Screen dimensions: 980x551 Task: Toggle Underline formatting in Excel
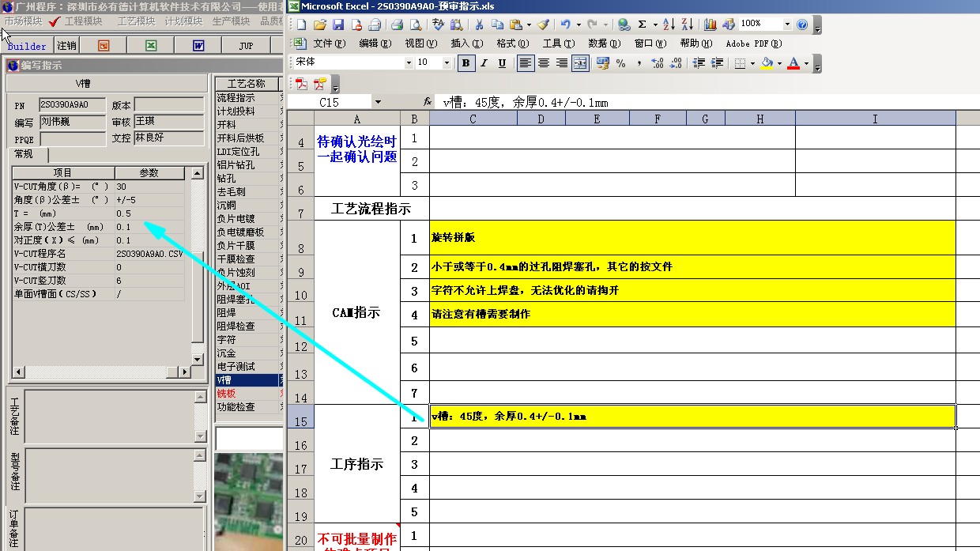click(503, 62)
